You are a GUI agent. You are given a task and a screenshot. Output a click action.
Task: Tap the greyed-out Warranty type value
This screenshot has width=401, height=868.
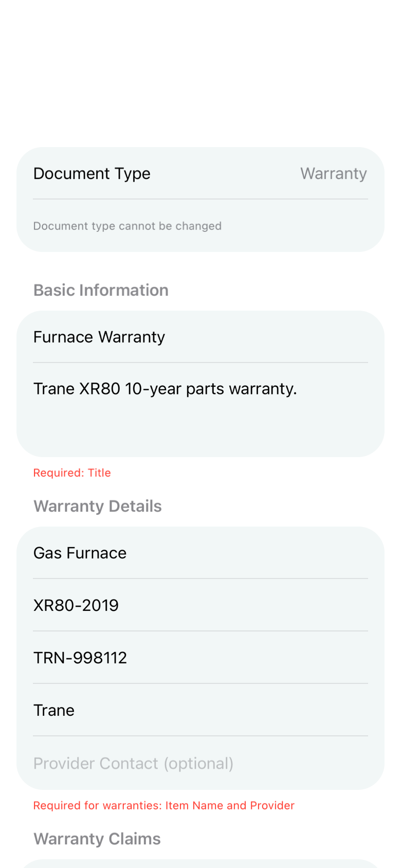tap(333, 174)
